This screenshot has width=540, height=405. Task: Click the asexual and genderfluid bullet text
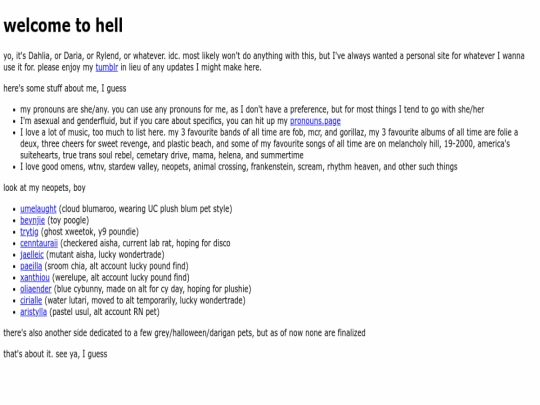(180, 121)
